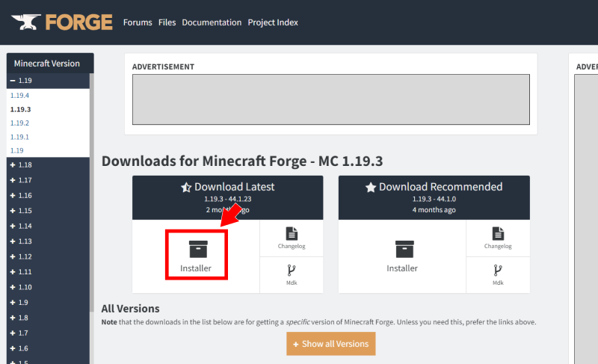Screen dimensions: 598x364
Task: Expand the 1.18 version group
Action: coord(48,164)
